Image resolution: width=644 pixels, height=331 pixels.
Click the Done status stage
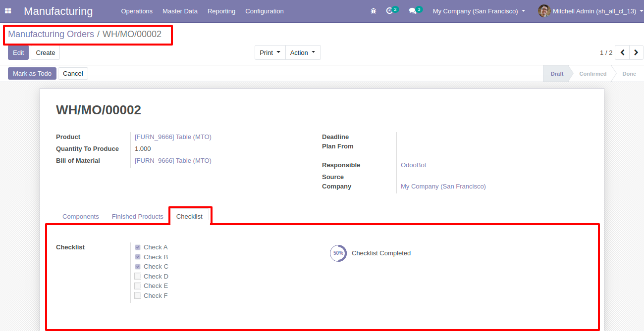pyautogui.click(x=629, y=74)
